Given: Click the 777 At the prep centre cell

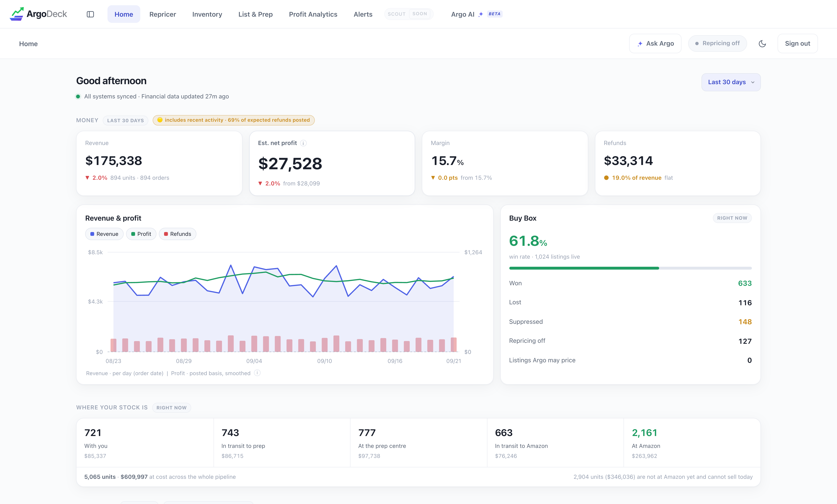Looking at the screenshot, I should (418, 443).
